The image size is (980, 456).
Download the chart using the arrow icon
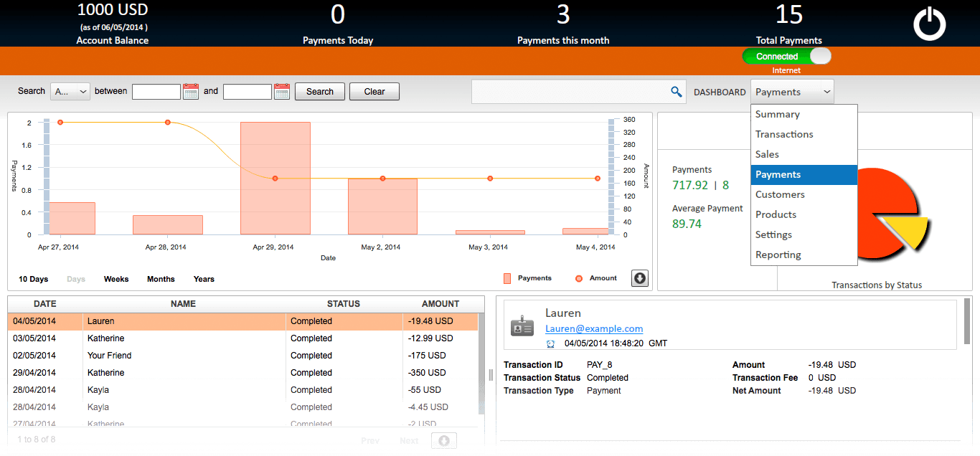[x=639, y=278]
